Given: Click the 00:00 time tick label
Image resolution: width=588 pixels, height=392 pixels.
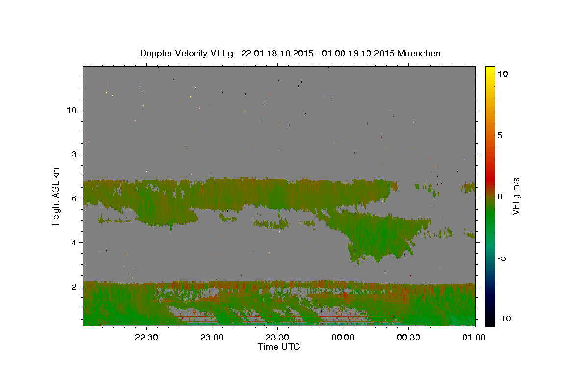Looking at the screenshot, I should (343, 337).
